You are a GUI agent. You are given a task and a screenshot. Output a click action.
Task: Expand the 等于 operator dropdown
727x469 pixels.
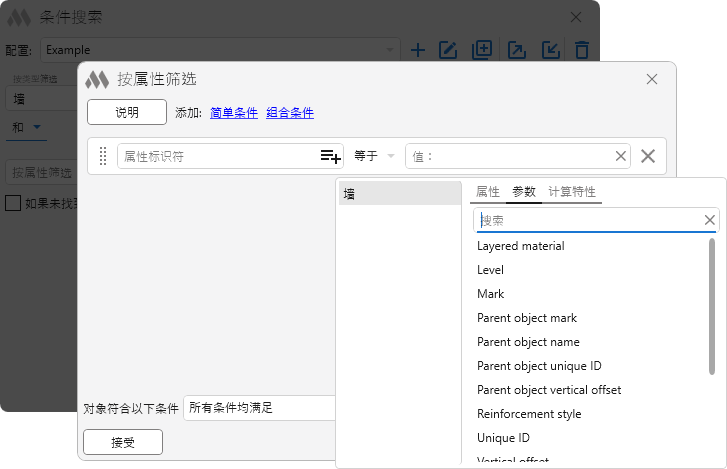[374, 156]
